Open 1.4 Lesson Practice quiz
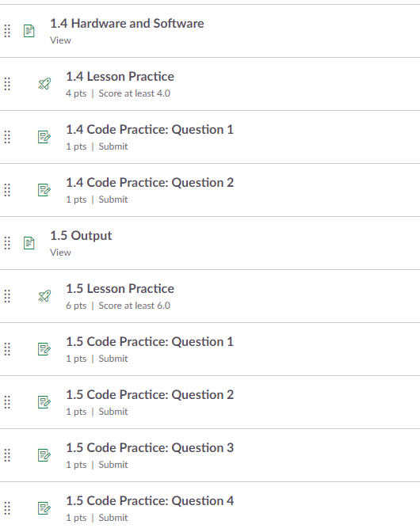The width and height of the screenshot is (420, 532). pos(120,77)
